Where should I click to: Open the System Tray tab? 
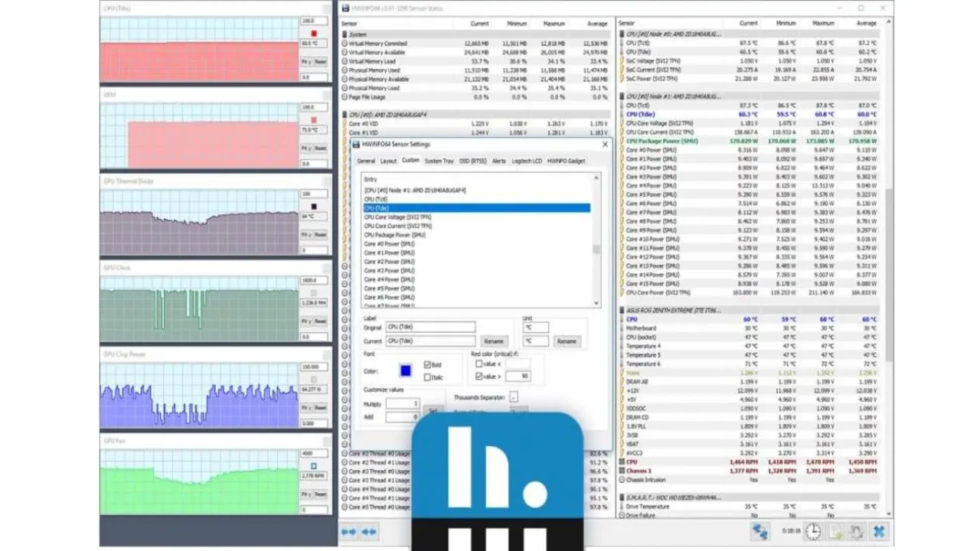439,161
